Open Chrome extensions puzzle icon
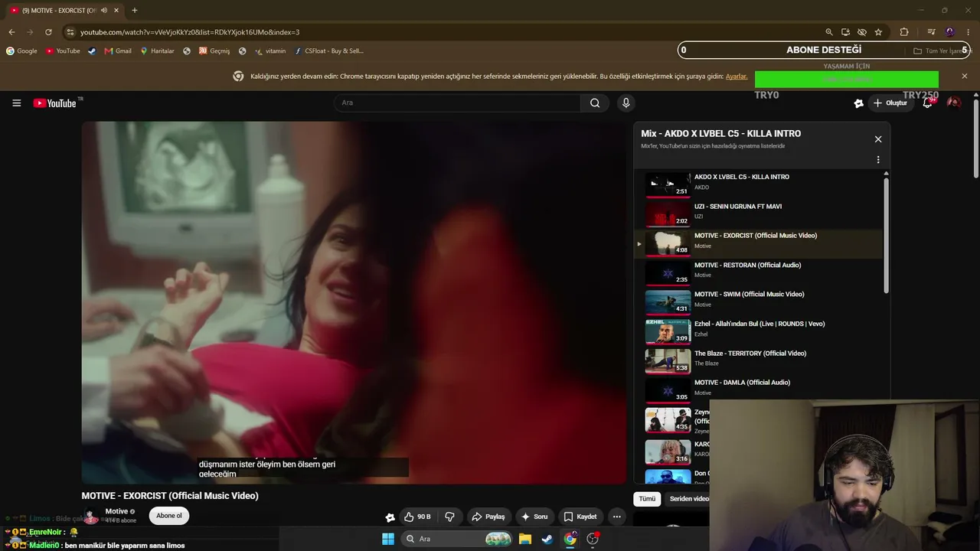This screenshot has height=551, width=980. coord(904,32)
